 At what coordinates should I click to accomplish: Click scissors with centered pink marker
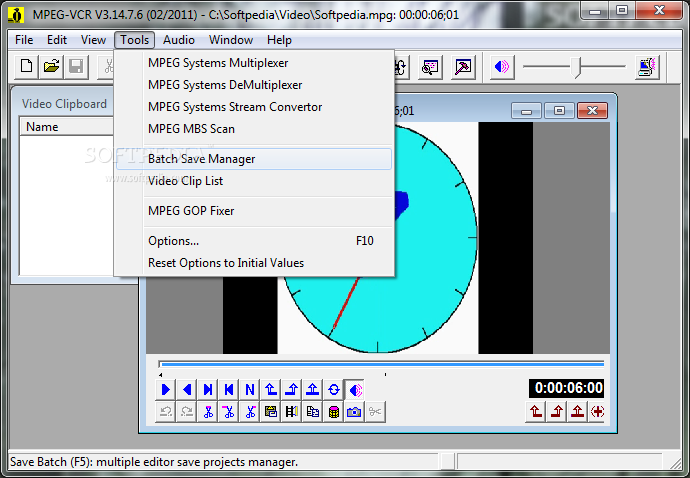coord(208,412)
